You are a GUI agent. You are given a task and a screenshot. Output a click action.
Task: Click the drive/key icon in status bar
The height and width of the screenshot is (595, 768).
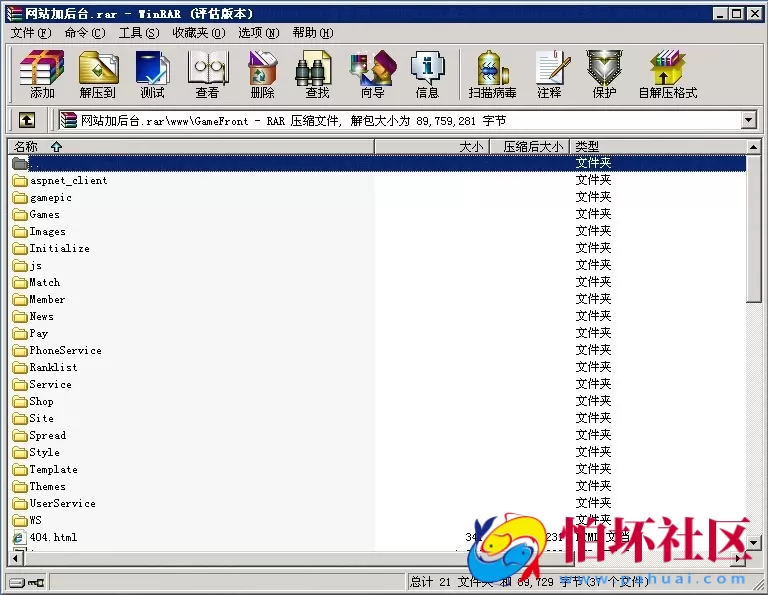26,582
